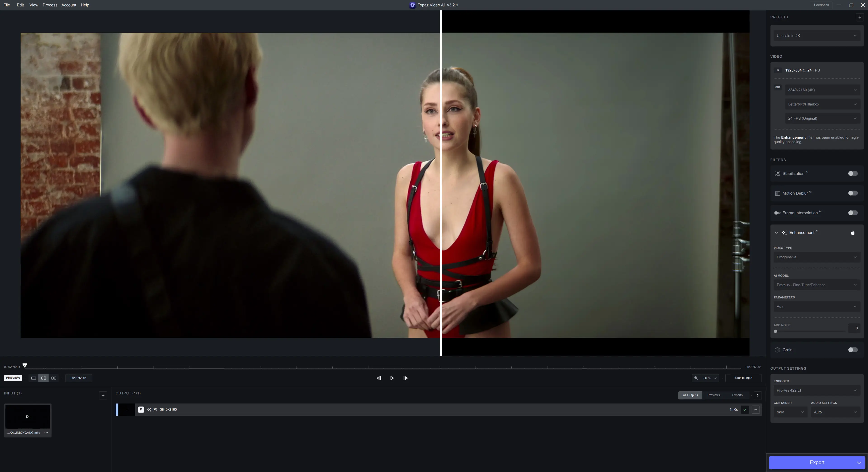Switch to the Previews tab

(x=713, y=395)
